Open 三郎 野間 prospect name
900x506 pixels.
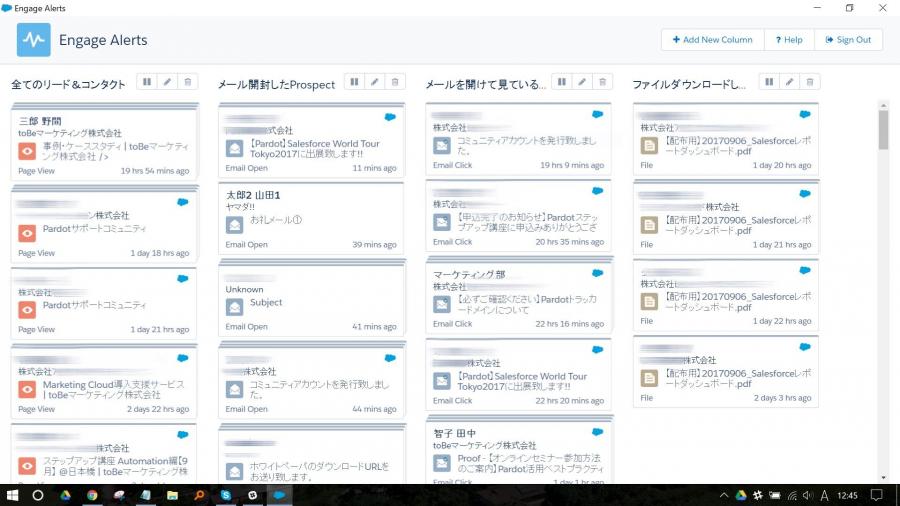tap(40, 121)
